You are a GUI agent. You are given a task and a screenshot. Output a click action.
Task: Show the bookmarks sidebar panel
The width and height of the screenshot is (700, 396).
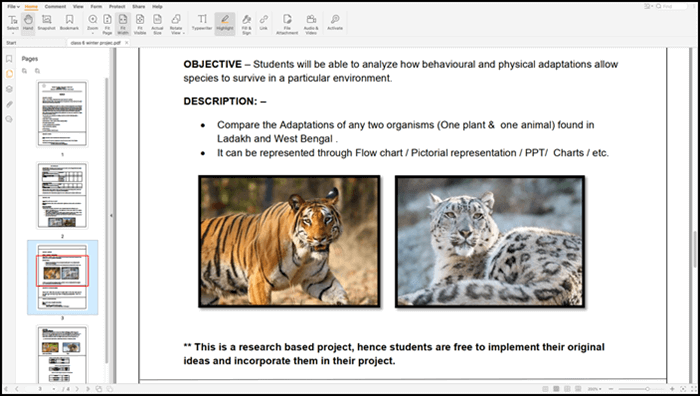pos(9,59)
